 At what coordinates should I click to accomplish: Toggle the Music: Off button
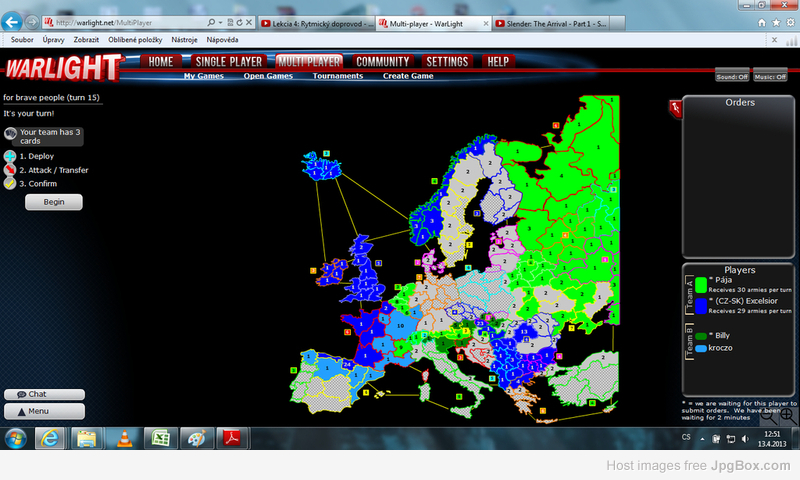(x=768, y=77)
